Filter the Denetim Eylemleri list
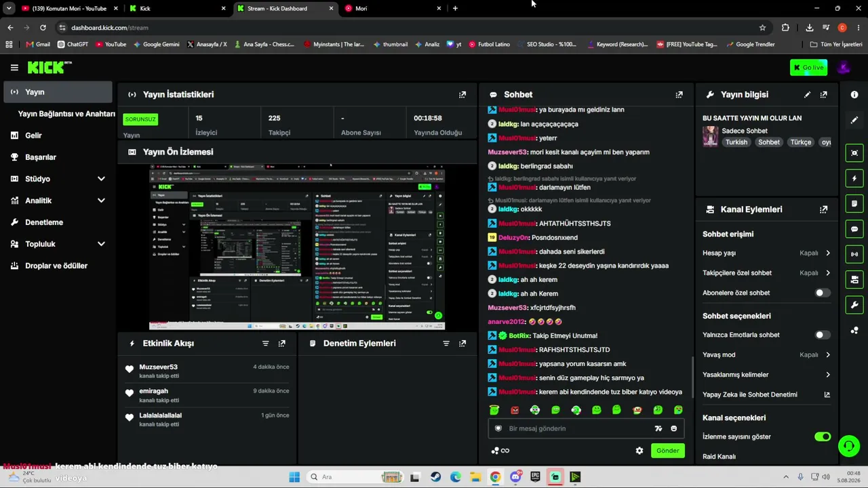Image resolution: width=868 pixels, height=488 pixels. tap(446, 344)
